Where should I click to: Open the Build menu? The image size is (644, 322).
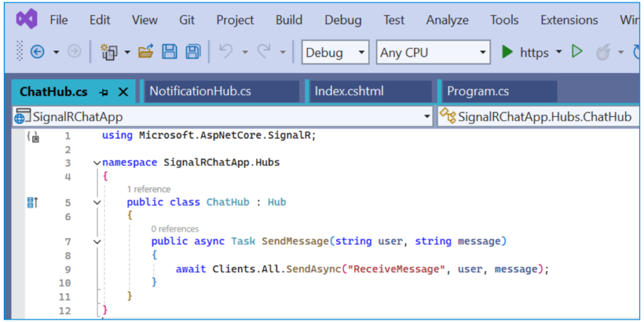tap(289, 19)
